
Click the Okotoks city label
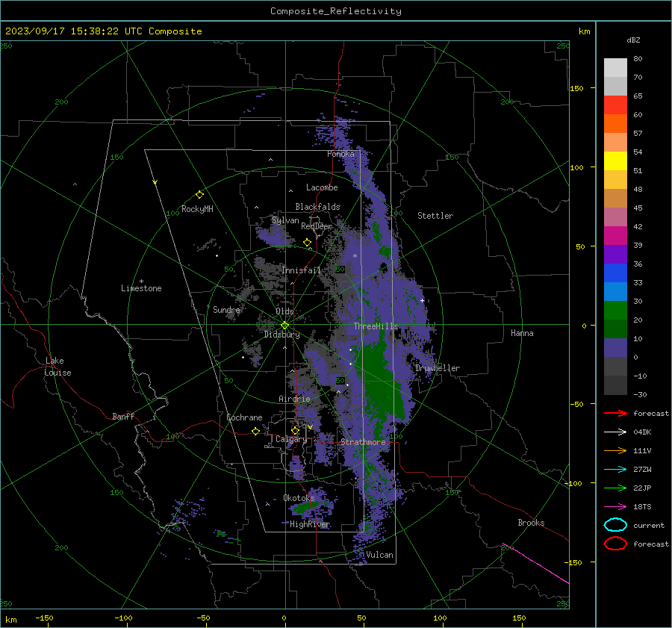click(x=299, y=498)
